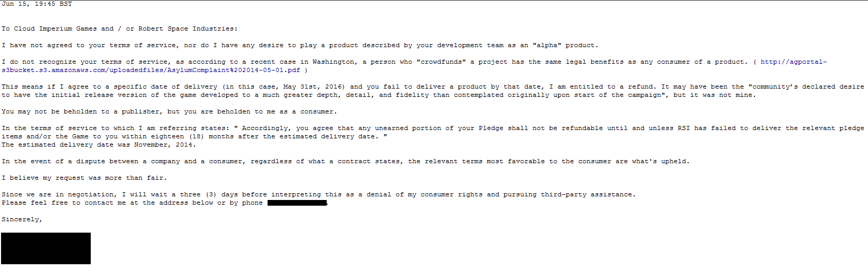The width and height of the screenshot is (868, 272).
Task: Click 'The estimated delivery date was November, 2014.' line
Action: click(x=99, y=145)
